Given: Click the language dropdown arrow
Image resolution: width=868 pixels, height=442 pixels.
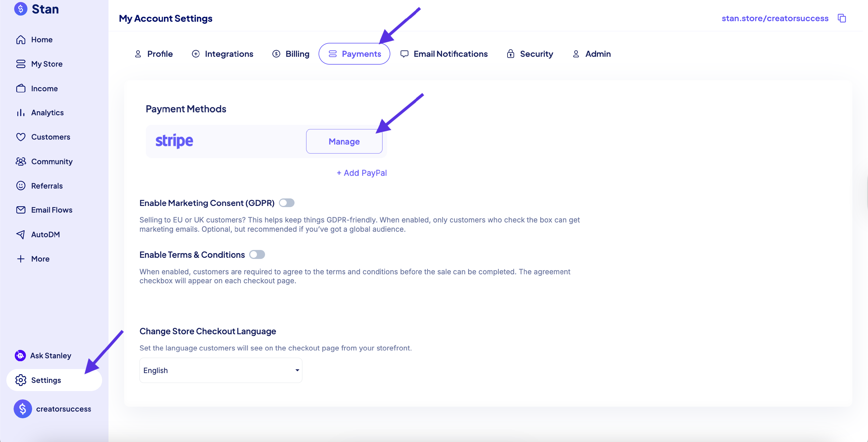Looking at the screenshot, I should pyautogui.click(x=297, y=370).
